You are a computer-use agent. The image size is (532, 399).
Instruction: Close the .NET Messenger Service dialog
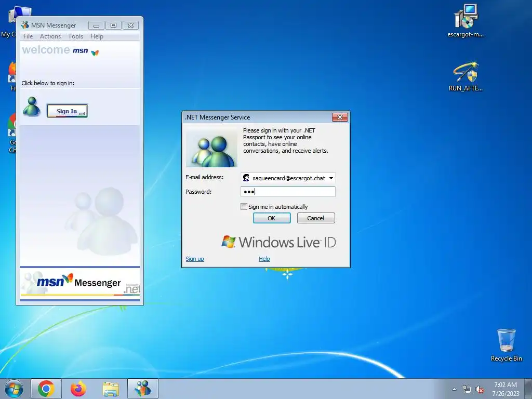[x=340, y=117]
